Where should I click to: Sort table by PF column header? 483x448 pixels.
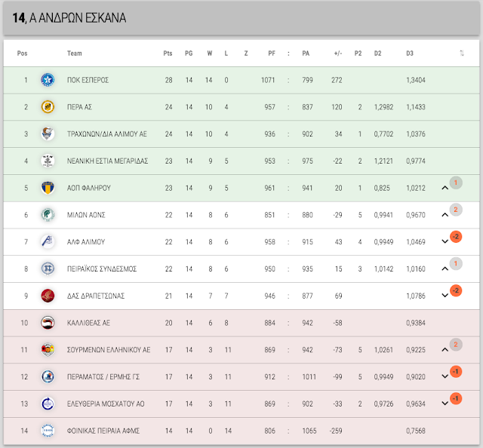tap(272, 54)
